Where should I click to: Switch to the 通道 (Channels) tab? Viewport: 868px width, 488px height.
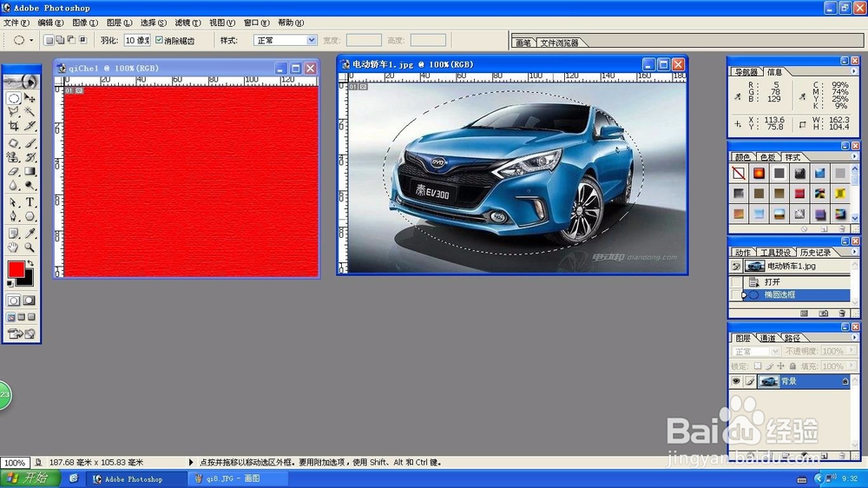click(767, 338)
